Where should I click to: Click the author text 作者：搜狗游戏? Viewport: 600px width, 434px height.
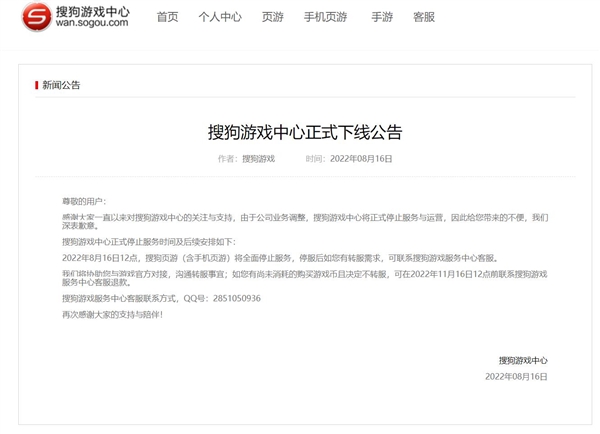[246, 159]
